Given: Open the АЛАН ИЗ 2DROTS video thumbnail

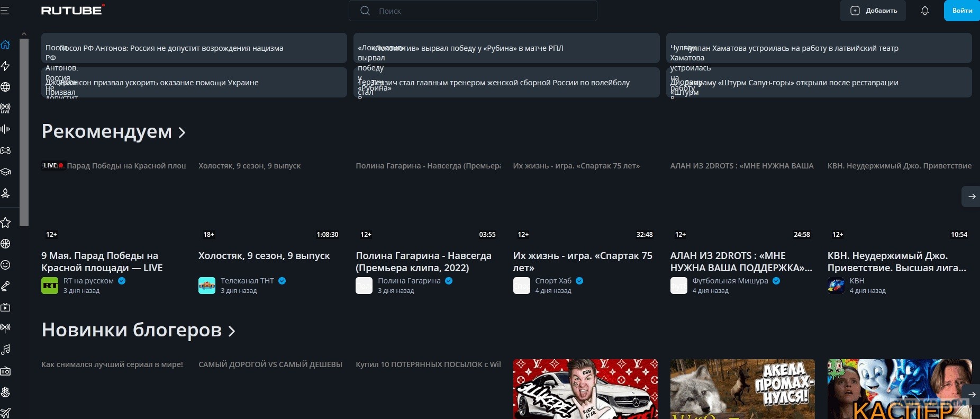Looking at the screenshot, I should coord(742,201).
